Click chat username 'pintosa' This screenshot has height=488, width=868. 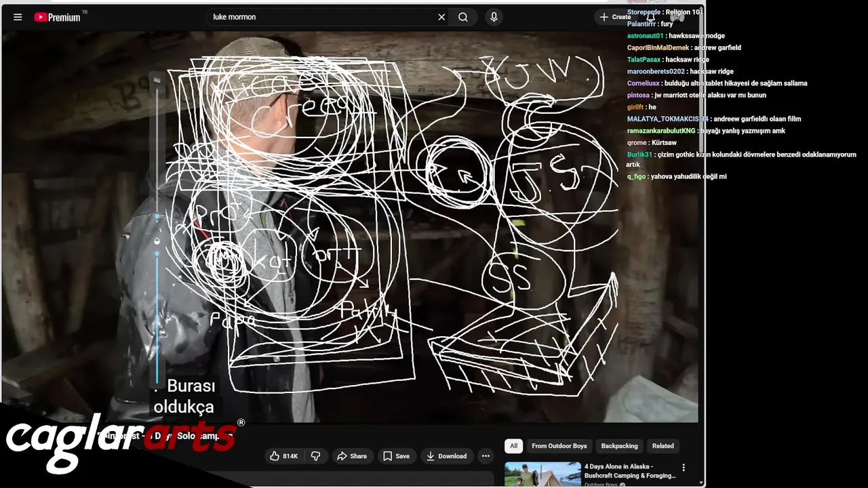[x=638, y=95]
